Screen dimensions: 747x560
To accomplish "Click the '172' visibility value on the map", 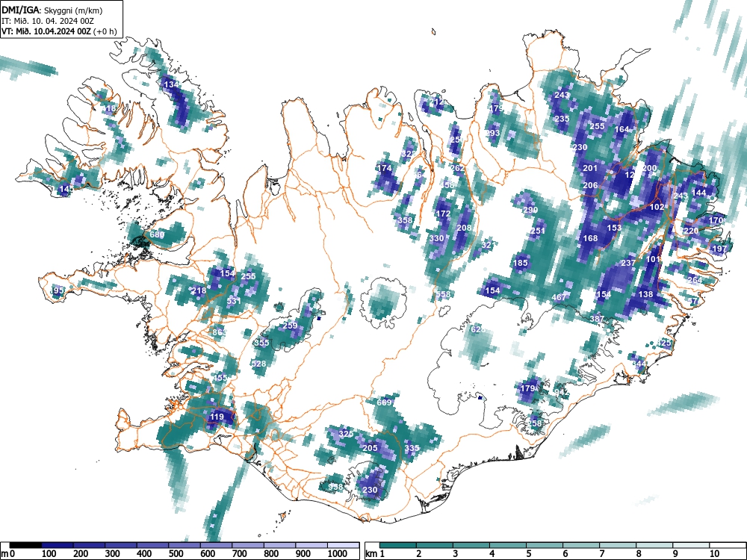I will tap(443, 214).
